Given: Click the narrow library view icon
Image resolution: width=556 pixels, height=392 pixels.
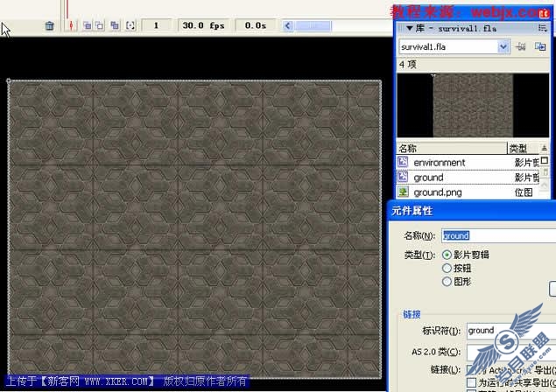Looking at the screenshot, I should coord(545,173).
